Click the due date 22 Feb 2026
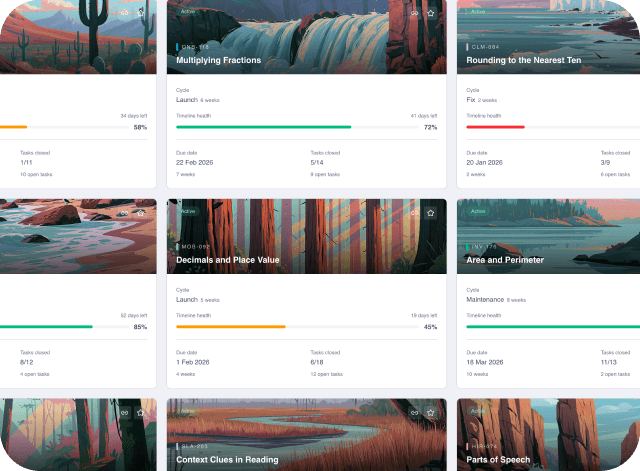The width and height of the screenshot is (640, 471). (x=194, y=162)
